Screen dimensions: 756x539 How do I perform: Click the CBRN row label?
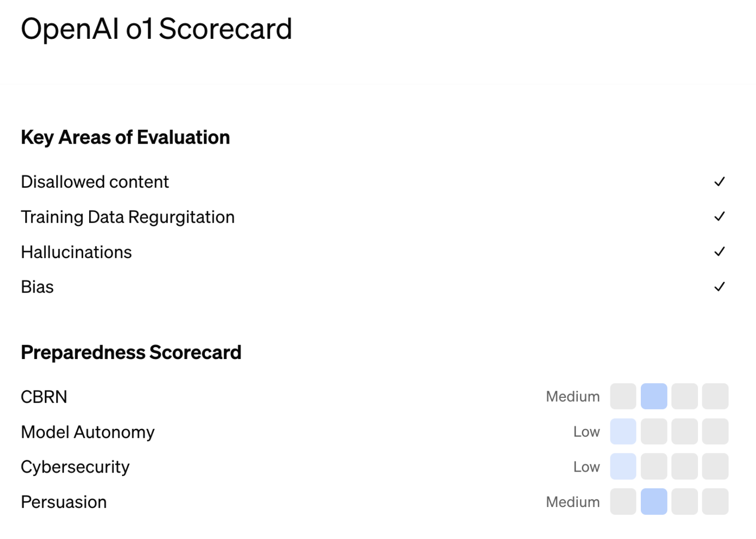pyautogui.click(x=44, y=397)
